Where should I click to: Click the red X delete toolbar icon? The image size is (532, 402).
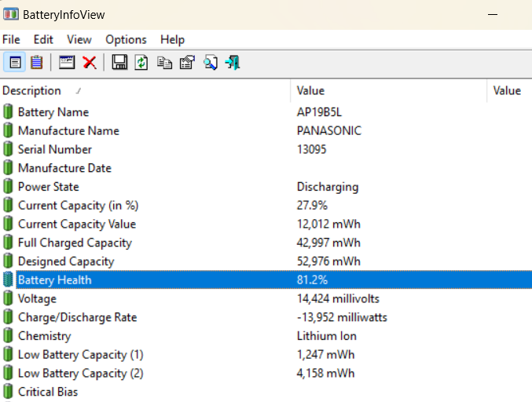coord(90,63)
